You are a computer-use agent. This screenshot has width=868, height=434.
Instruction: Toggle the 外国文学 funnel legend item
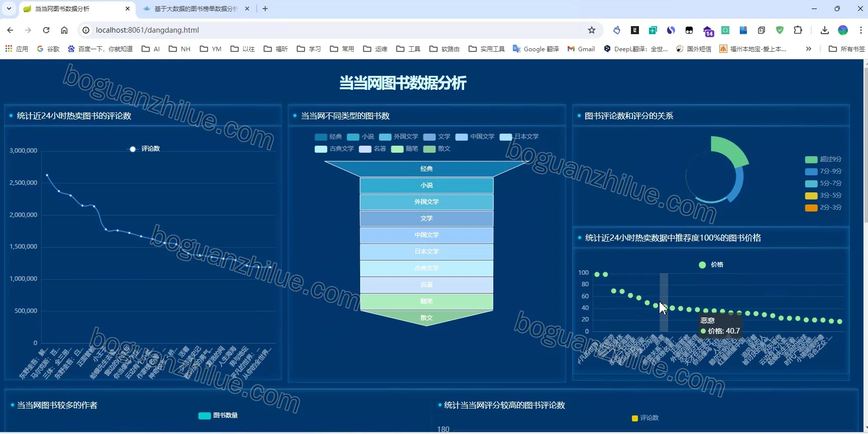(x=399, y=137)
